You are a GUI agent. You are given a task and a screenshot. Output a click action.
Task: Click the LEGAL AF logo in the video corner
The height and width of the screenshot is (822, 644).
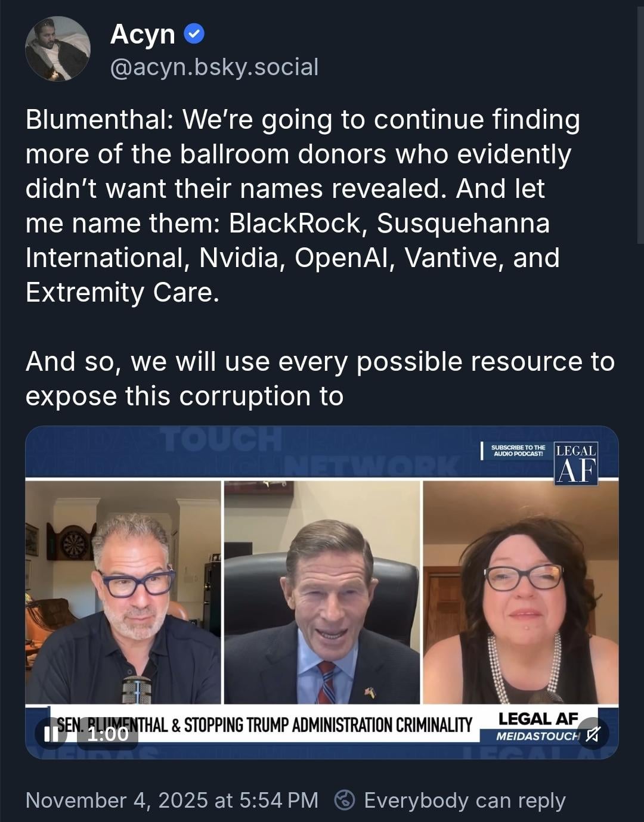coord(576,463)
